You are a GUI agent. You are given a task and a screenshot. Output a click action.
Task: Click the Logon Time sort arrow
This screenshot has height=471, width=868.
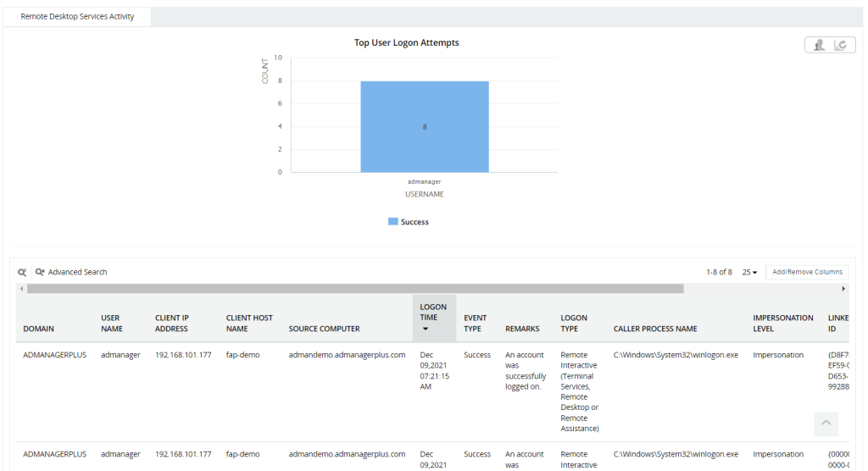[x=426, y=329]
